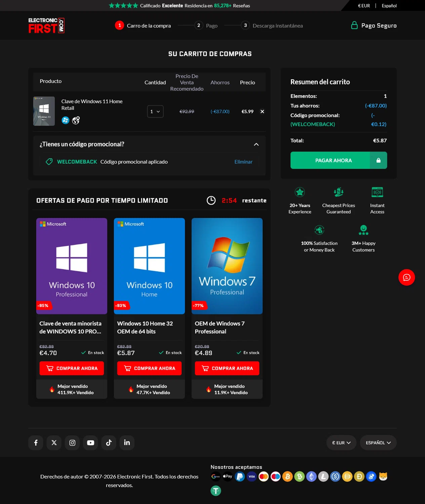Click the Instant Access icon

pyautogui.click(x=377, y=192)
